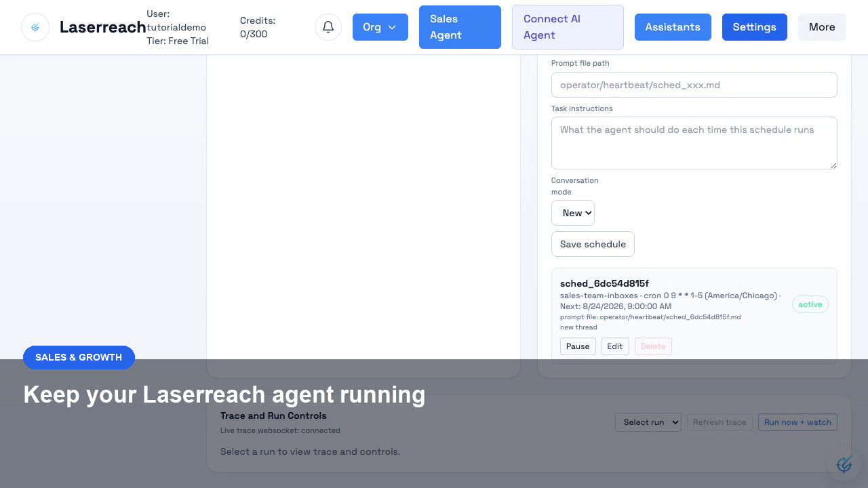Pause schedule sched_6dc54d815f

(578, 346)
